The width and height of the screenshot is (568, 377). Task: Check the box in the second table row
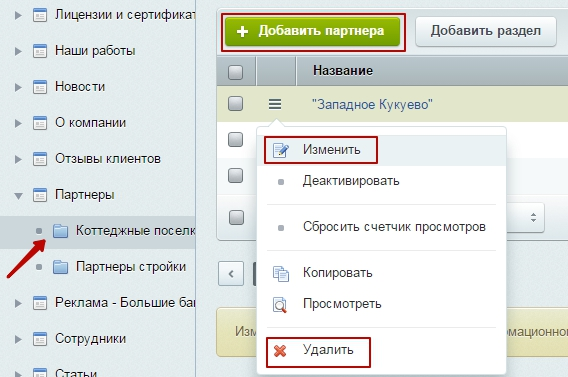pos(235,139)
